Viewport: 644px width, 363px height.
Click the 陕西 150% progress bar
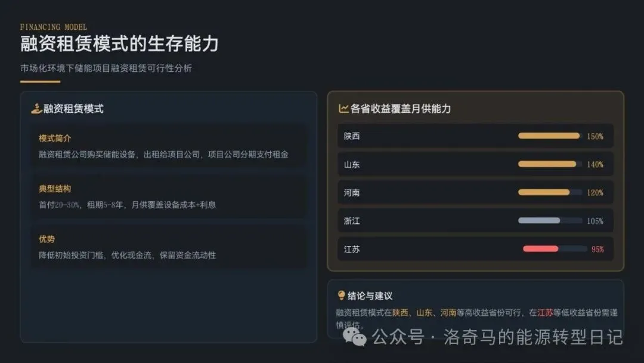click(x=549, y=136)
